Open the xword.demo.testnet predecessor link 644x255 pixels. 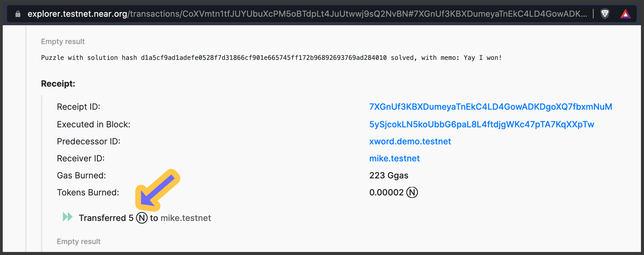(410, 141)
